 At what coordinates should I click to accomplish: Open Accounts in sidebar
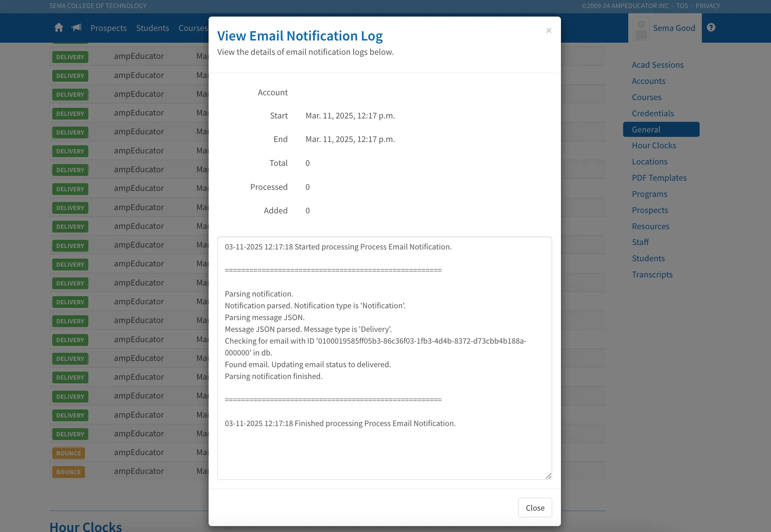coord(649,81)
